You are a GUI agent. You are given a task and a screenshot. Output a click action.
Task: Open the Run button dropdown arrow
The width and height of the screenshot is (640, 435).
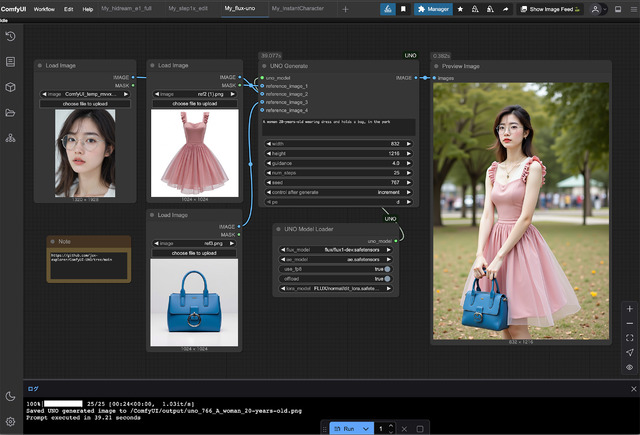pos(366,428)
